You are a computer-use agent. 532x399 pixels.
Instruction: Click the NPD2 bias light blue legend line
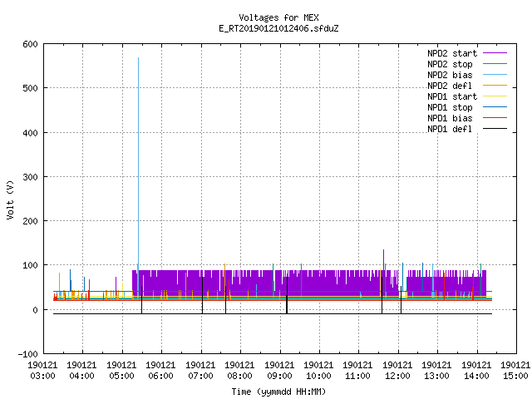(x=495, y=75)
